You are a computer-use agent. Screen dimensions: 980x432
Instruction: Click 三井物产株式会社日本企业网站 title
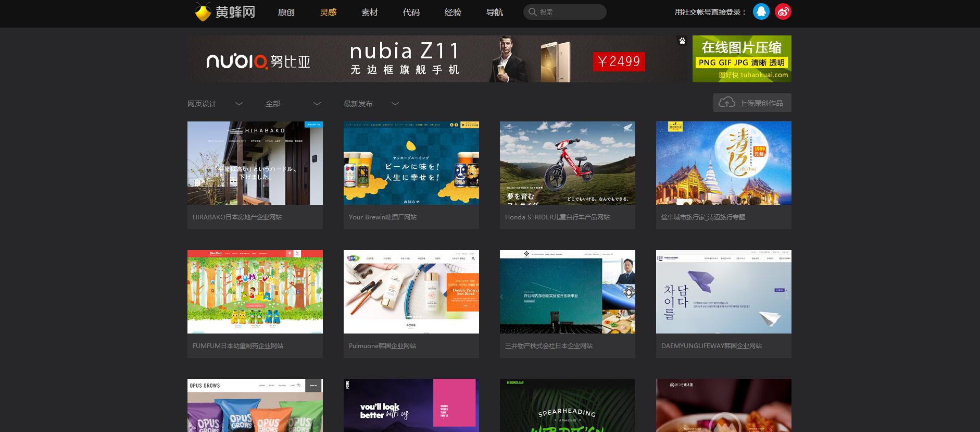tap(549, 346)
